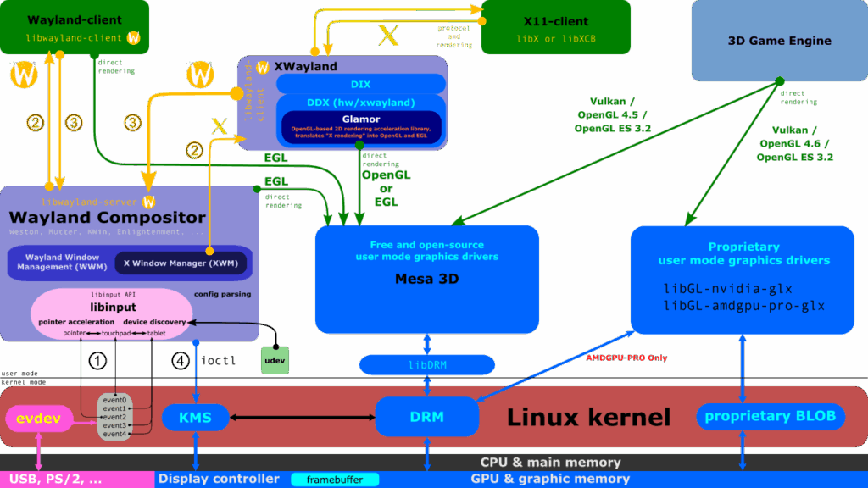The height and width of the screenshot is (488, 868).
Task: Click the "touchpad" label in libinput
Action: tap(115, 333)
